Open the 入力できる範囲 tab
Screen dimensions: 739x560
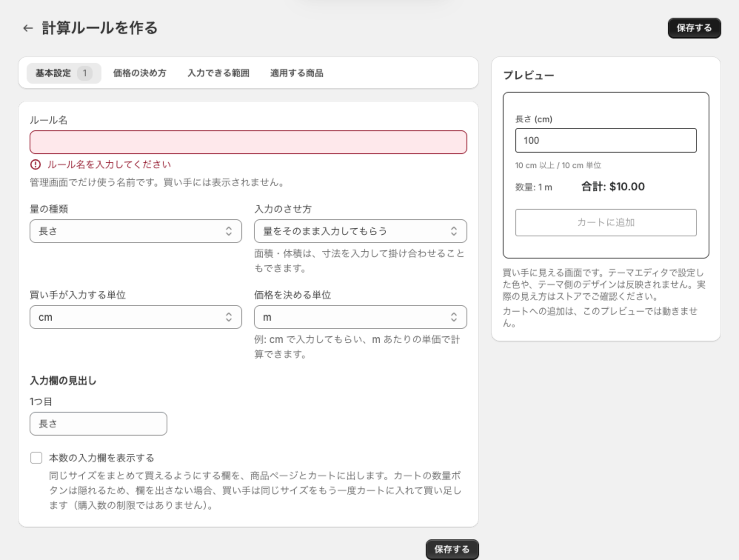point(218,73)
